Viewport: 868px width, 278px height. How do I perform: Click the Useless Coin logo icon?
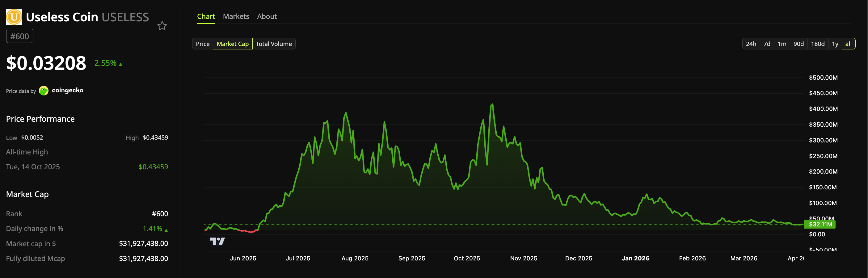(14, 17)
